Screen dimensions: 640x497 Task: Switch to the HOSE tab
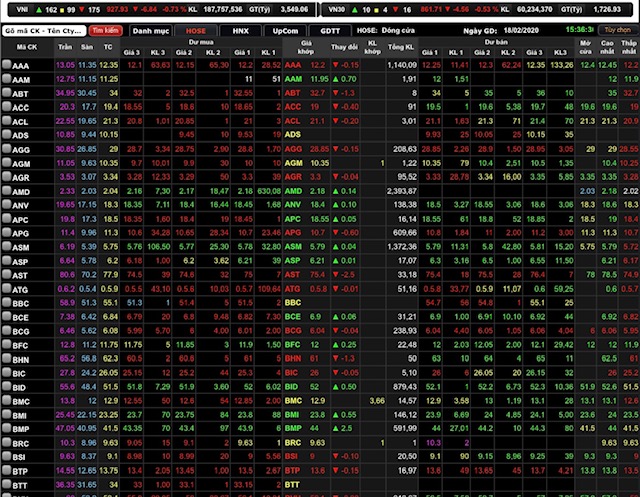pyautogui.click(x=196, y=31)
